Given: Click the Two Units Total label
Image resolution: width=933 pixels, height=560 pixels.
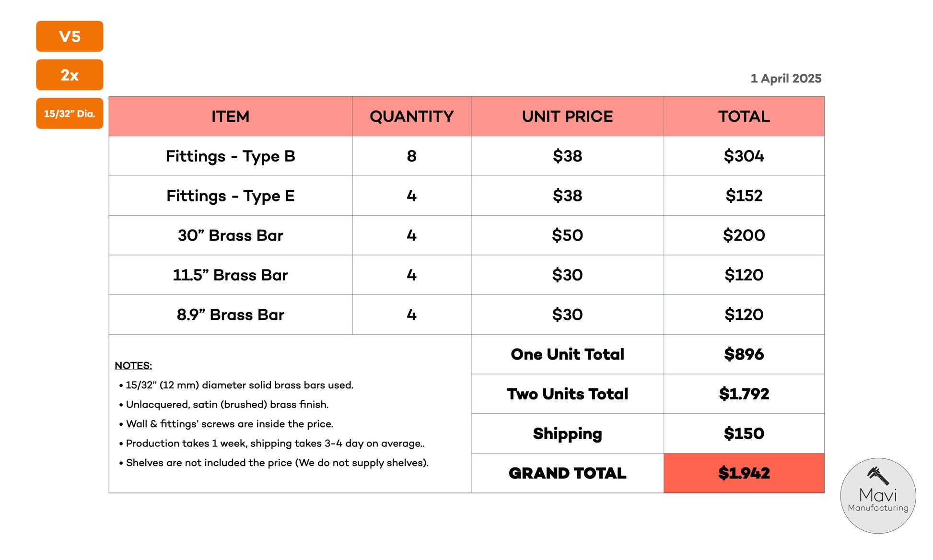Looking at the screenshot, I should [x=568, y=394].
